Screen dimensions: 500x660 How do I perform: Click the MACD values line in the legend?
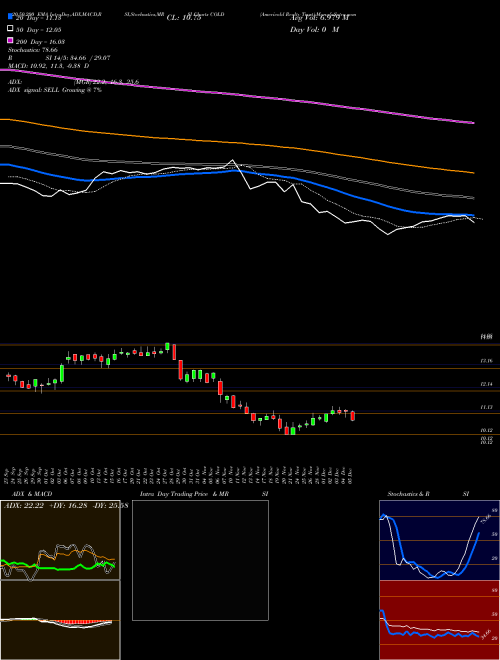point(48,66)
